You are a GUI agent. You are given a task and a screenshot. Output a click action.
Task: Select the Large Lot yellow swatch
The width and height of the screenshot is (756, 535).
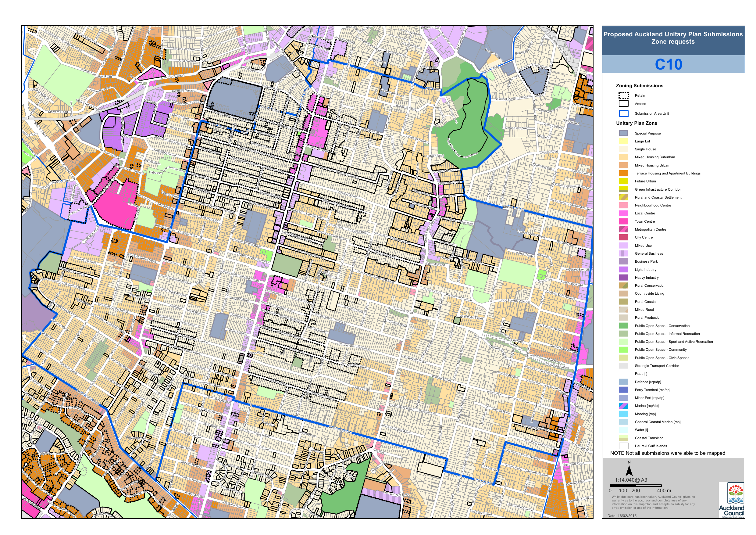point(623,141)
